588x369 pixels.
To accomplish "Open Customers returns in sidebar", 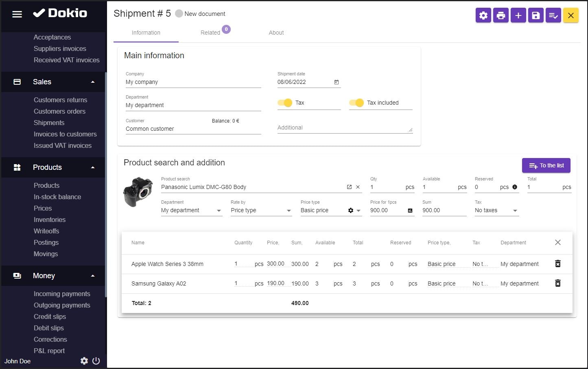I will (x=61, y=100).
